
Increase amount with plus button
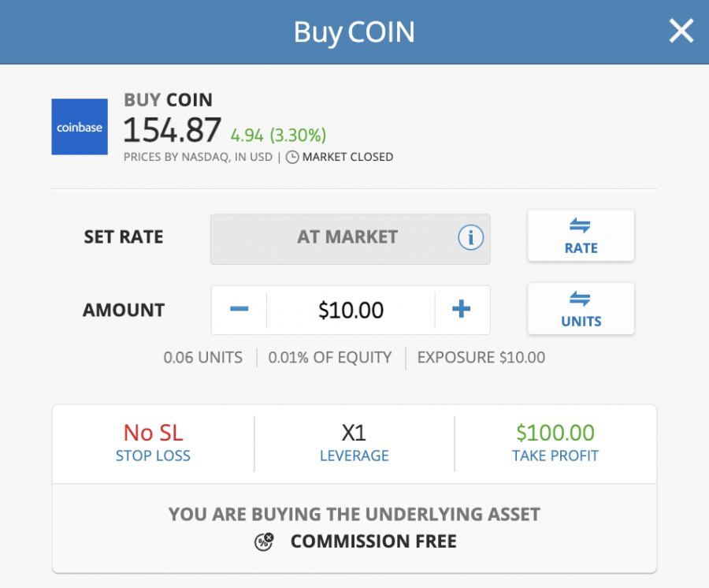coord(462,310)
